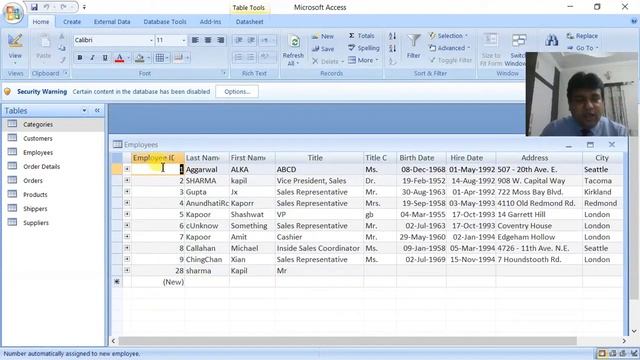640x360 pixels.
Task: Click the Office button logo
Action: pos(13,13)
